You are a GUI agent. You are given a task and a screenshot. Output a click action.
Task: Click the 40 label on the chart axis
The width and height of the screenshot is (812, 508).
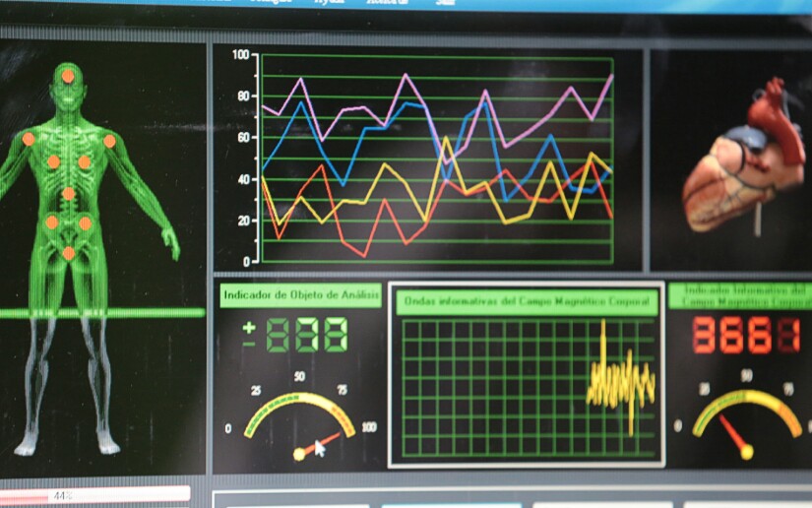243,179
